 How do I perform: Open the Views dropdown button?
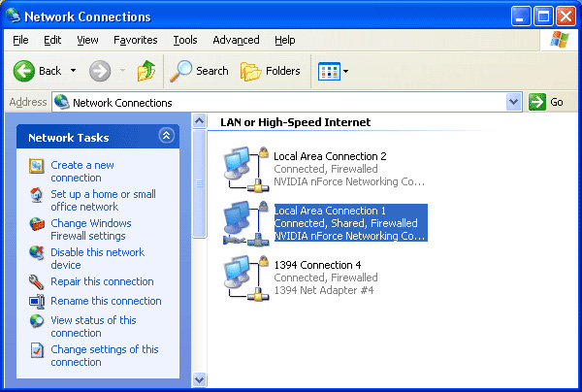click(334, 71)
